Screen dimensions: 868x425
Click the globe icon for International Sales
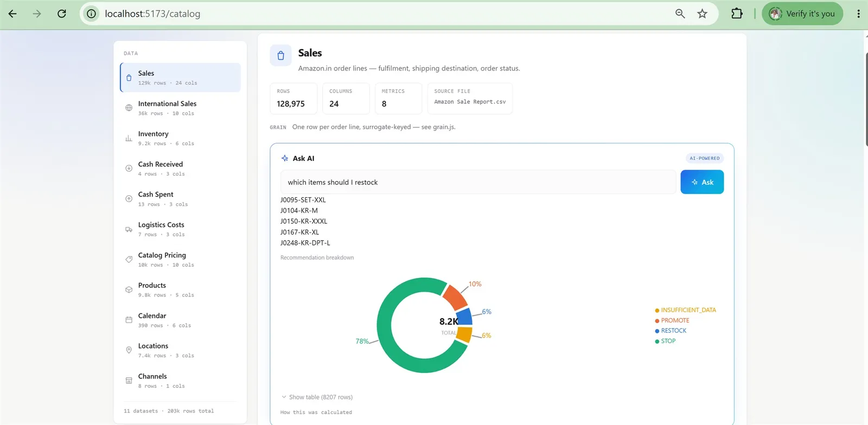129,108
